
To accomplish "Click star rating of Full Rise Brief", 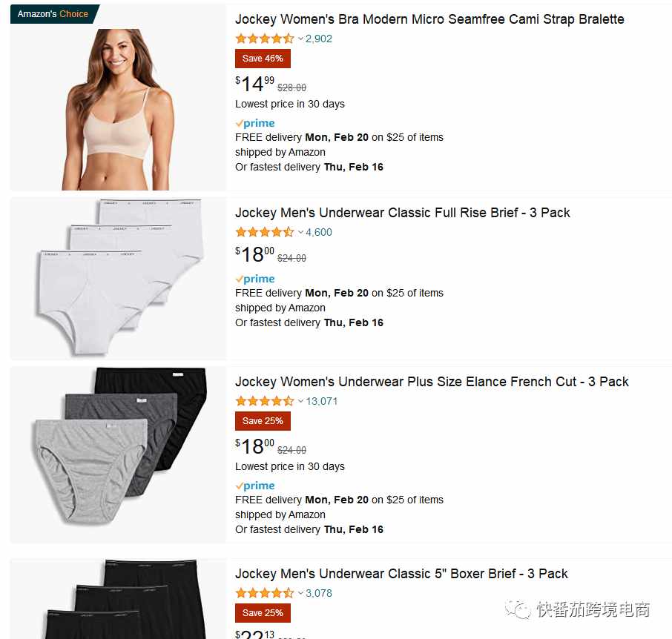I will pos(265,232).
